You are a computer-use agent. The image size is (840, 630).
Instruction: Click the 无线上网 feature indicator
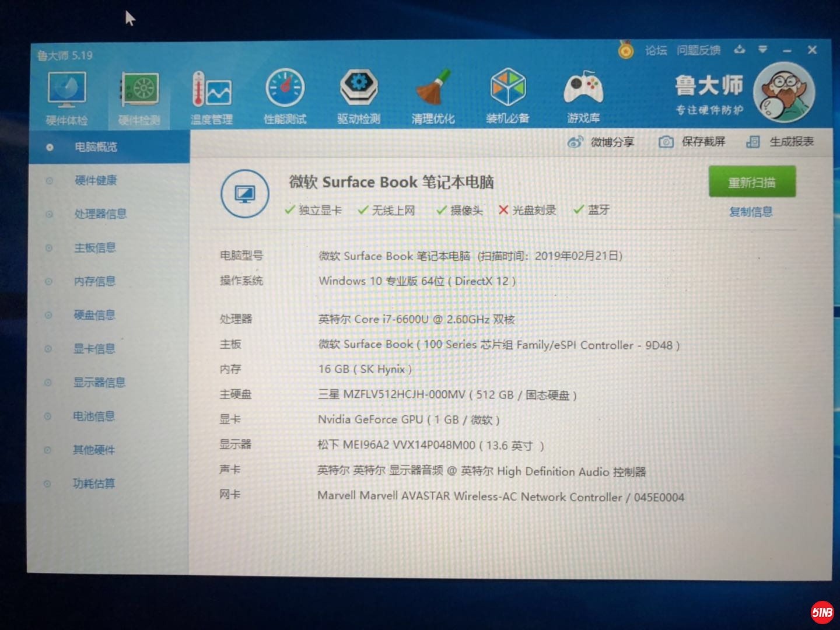(386, 210)
